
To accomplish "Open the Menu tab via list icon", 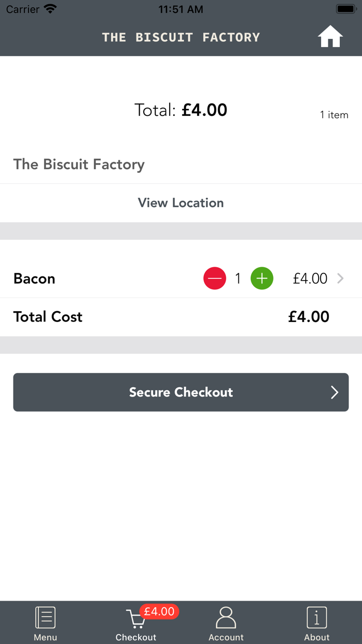I will (45, 617).
